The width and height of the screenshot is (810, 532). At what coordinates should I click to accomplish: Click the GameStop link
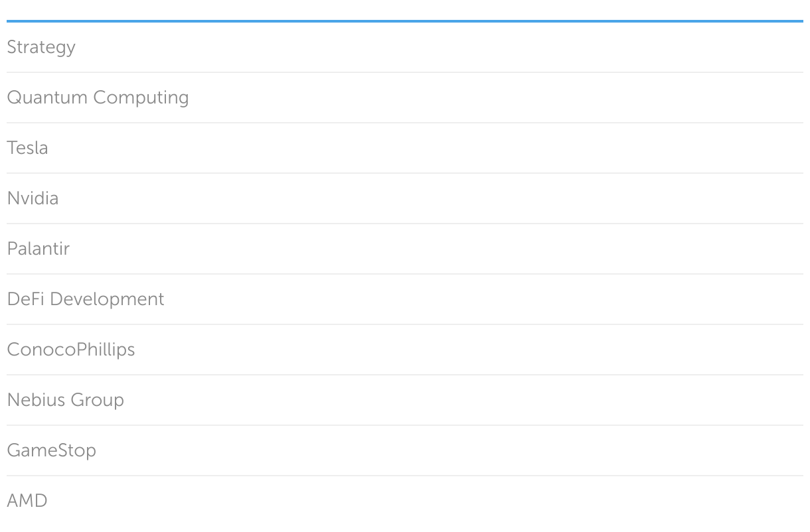pos(51,450)
